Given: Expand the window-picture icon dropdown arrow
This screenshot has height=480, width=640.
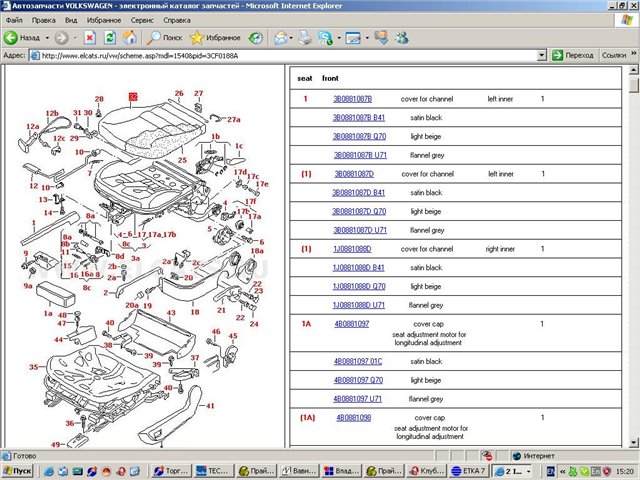Looking at the screenshot, I should pyautogui.click(x=367, y=38).
